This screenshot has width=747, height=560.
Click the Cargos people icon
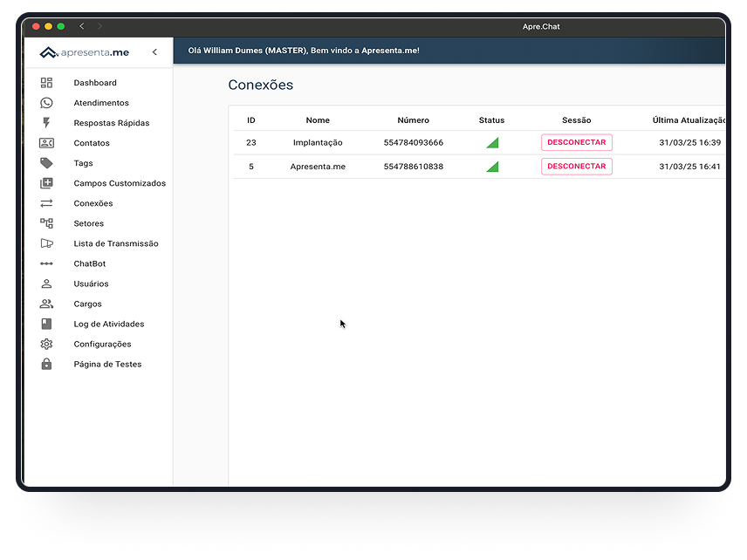[x=46, y=304]
